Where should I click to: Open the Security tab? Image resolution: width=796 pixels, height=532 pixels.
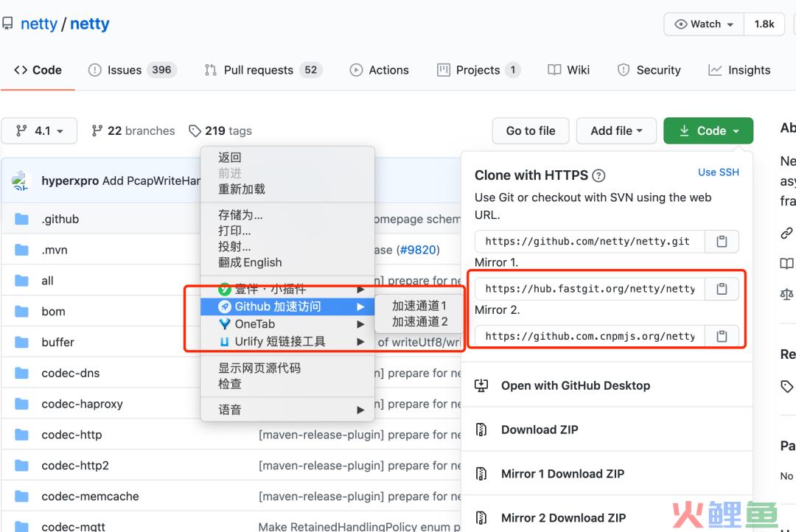point(649,70)
